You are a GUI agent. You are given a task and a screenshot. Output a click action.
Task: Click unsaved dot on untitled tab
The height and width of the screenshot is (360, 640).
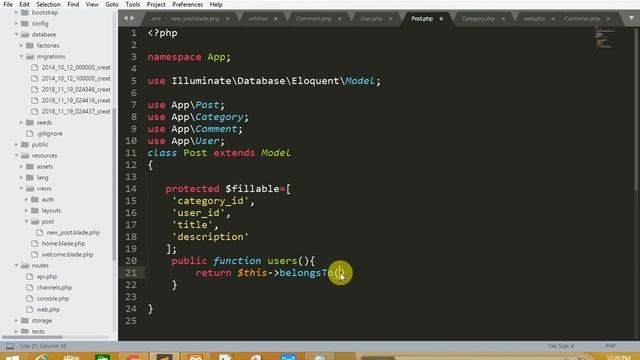276,19
